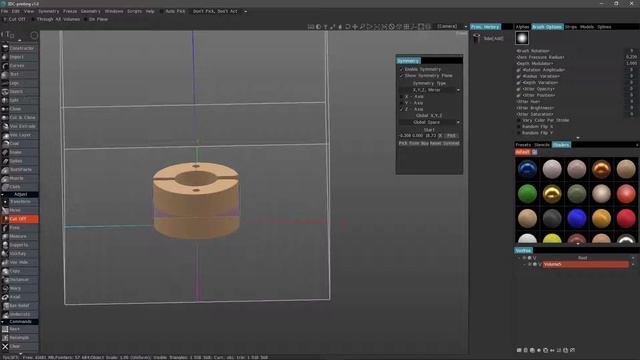This screenshot has height=360, width=640.
Task: Toggle Show Symmetry Plane checkbox
Action: (x=401, y=76)
